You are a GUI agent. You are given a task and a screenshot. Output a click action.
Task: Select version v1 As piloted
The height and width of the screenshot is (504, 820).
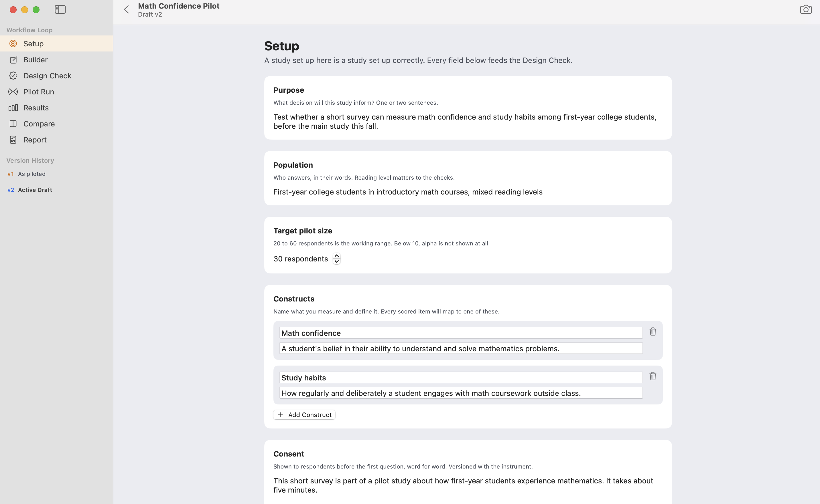click(27, 174)
